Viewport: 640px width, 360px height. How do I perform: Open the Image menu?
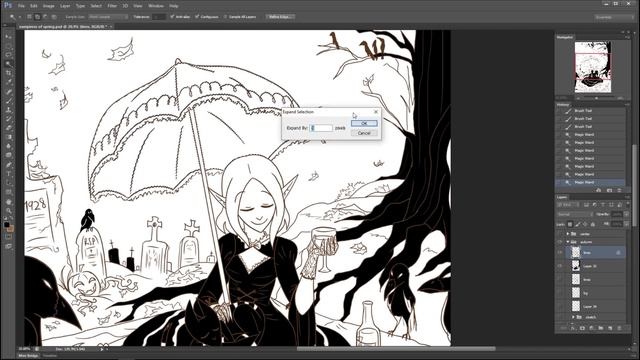[x=49, y=6]
